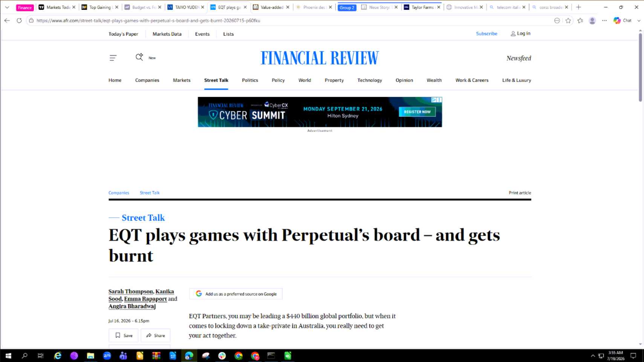The image size is (644, 362).
Task: Open the Technology nav section
Action: coord(370,80)
